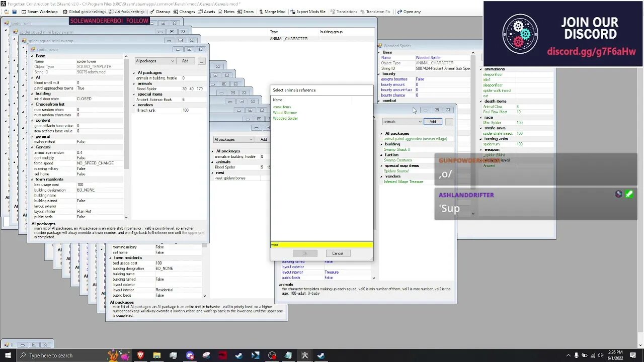This screenshot has height=362, width=644.
Task: Select the <new item> entry in dialog
Action: [x=282, y=107]
